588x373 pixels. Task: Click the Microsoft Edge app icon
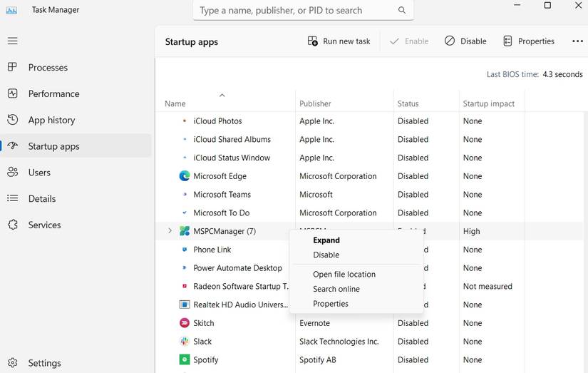(x=184, y=175)
